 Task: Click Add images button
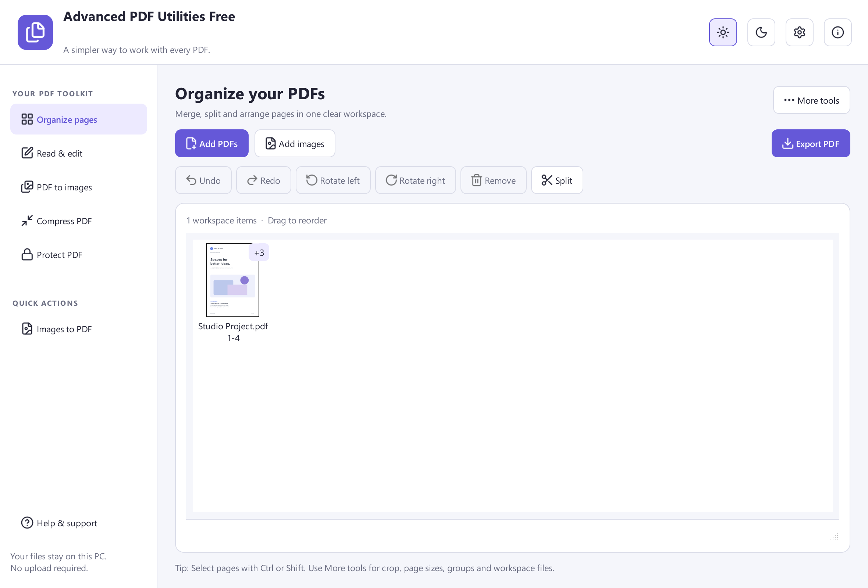pyautogui.click(x=295, y=144)
